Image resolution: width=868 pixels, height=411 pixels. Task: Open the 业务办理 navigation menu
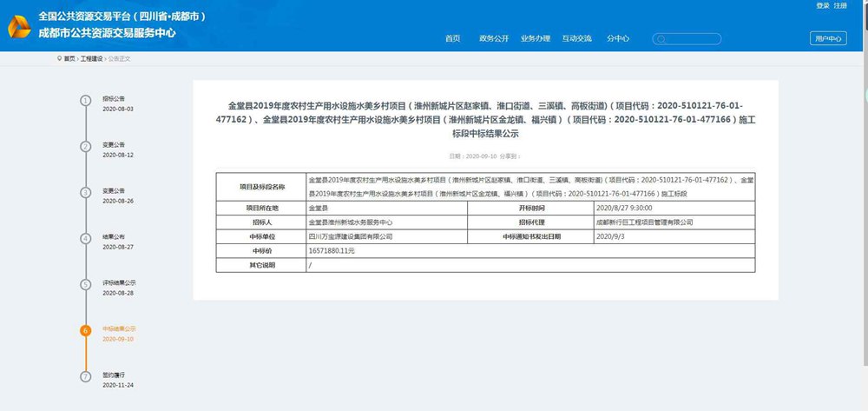536,39
